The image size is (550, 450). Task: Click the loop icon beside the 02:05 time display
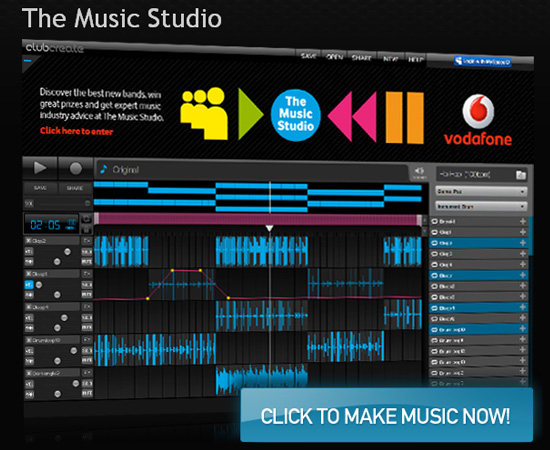click(86, 220)
